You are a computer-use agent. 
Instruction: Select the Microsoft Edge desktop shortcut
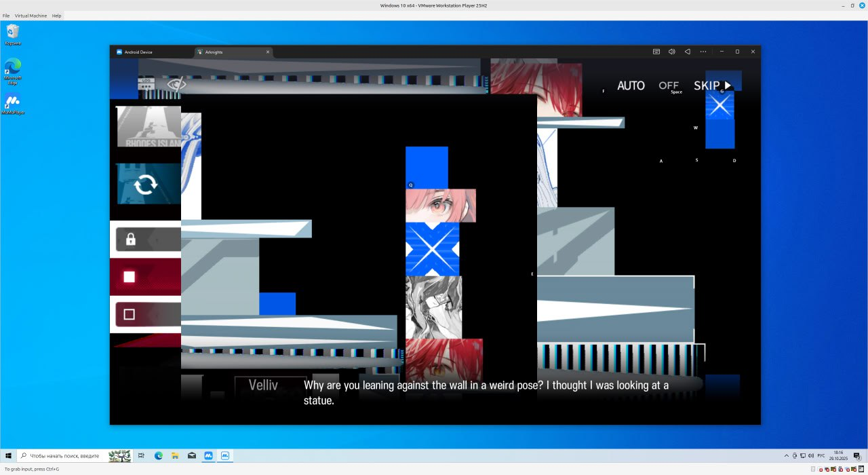[13, 71]
